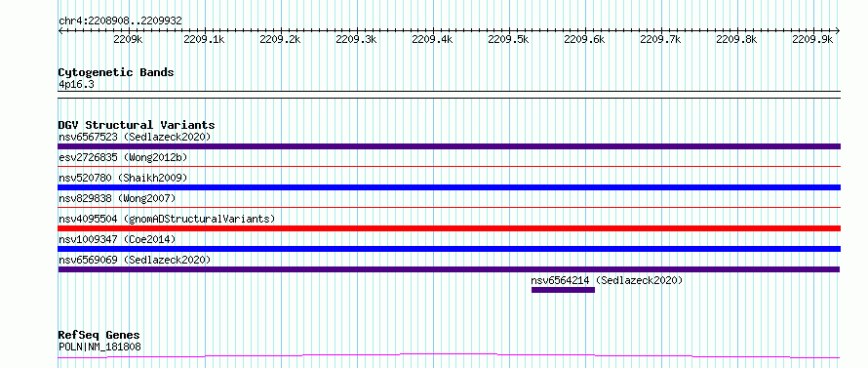
Task: Click the 2209.1k ruler tick label
Action: tap(204, 39)
